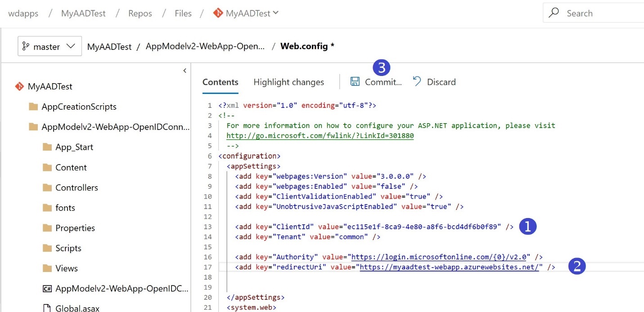This screenshot has height=312, width=644.
Task: Click the ClientId GUID value
Action: click(x=422, y=227)
